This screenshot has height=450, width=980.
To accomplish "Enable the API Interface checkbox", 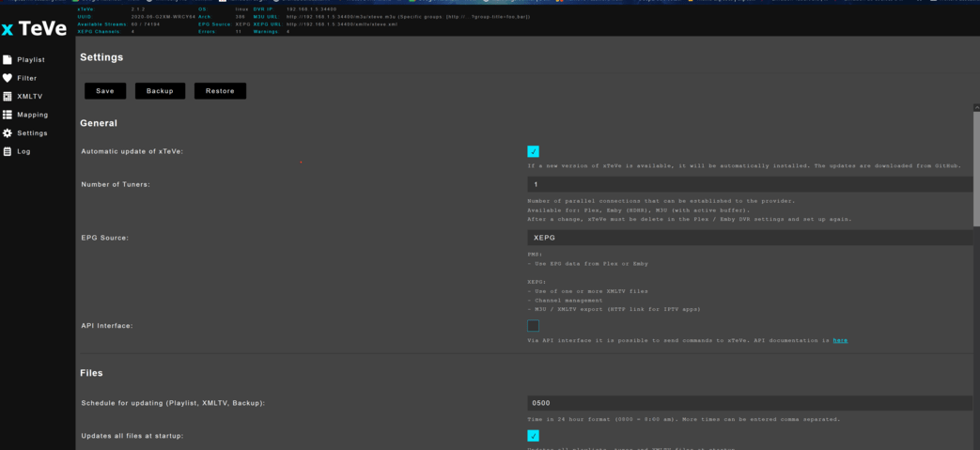I will (x=533, y=326).
